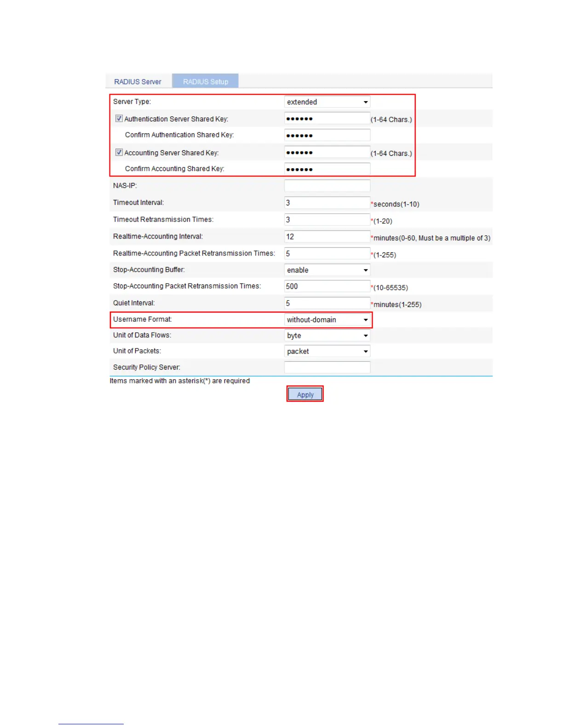Click the Realtime-Accounting Interval field
The image size is (563, 728).
327,237
